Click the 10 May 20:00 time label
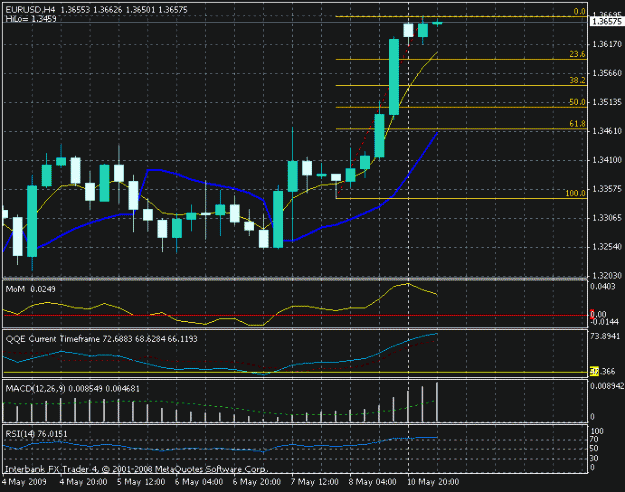Screen dimensions: 625x492 coord(433,482)
